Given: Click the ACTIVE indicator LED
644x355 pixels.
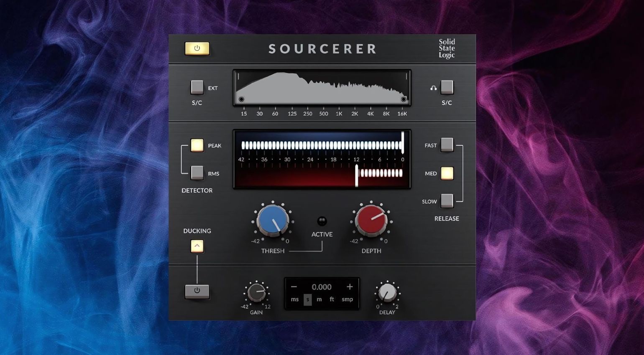Looking at the screenshot, I should click(x=322, y=221).
